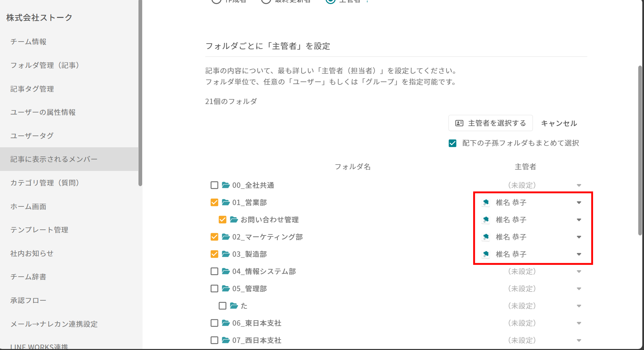Image resolution: width=644 pixels, height=350 pixels.
Task: Uncheck the 01_営業部 folder checkbox
Action: (214, 202)
